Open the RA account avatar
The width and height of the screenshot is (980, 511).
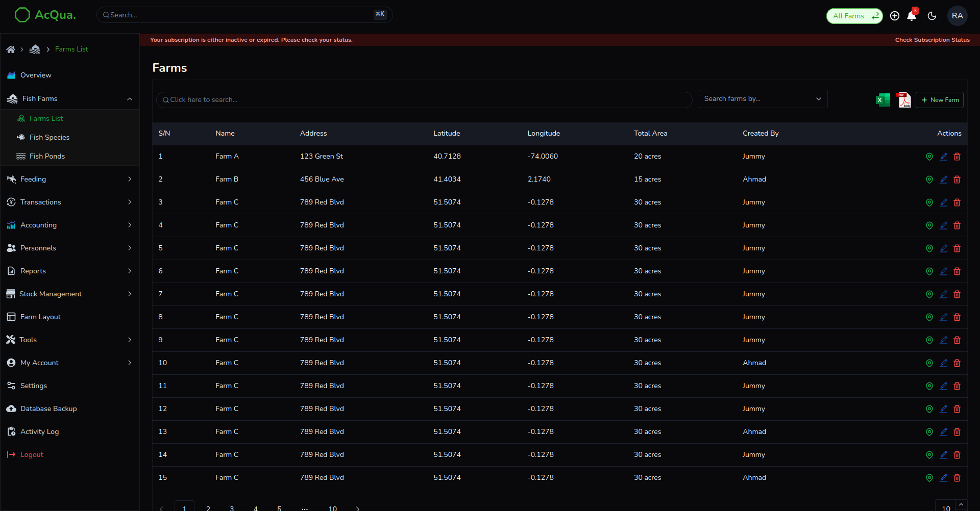[x=958, y=16]
